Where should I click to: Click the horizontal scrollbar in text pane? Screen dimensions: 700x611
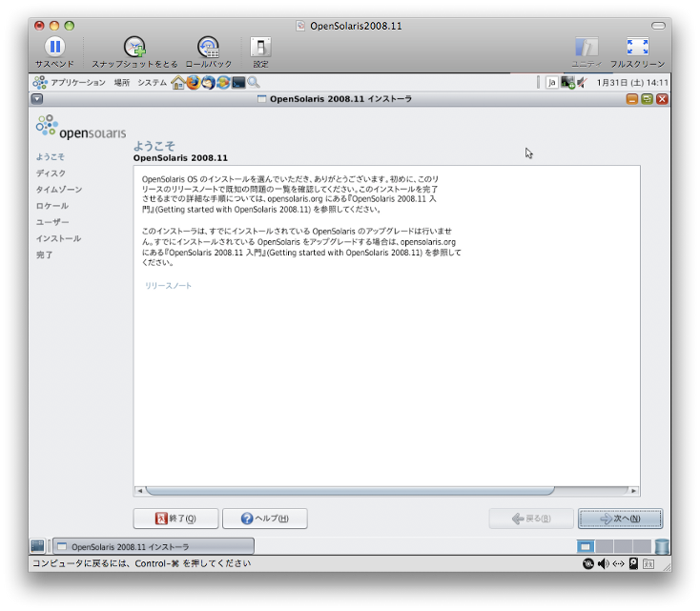click(349, 491)
